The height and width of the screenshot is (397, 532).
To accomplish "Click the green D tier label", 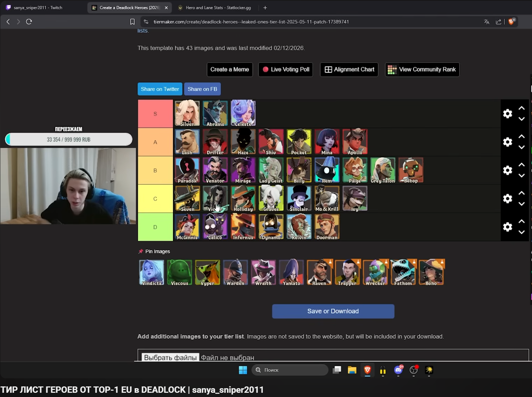I will pos(155,227).
